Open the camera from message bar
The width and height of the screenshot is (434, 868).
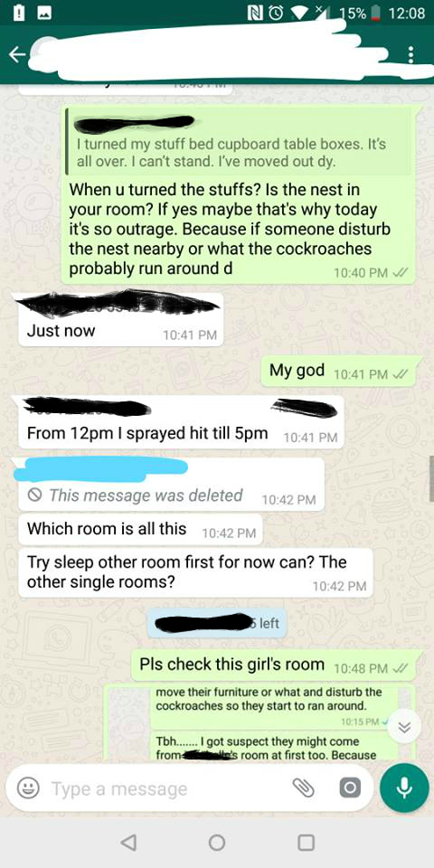[x=350, y=788]
